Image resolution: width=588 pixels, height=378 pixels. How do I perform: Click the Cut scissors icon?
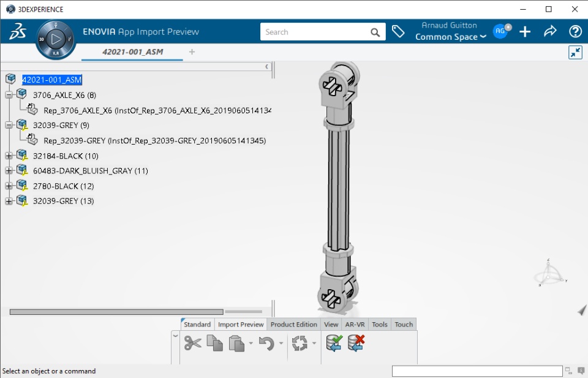point(193,343)
